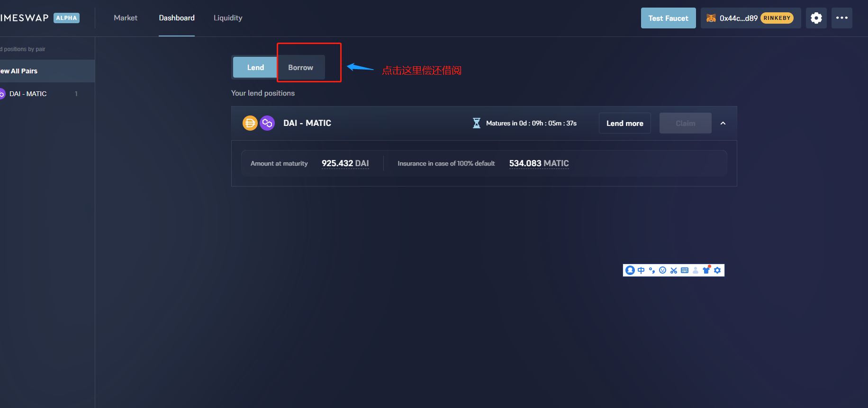Click the scissors screenshot tool in IME bar

[673, 270]
